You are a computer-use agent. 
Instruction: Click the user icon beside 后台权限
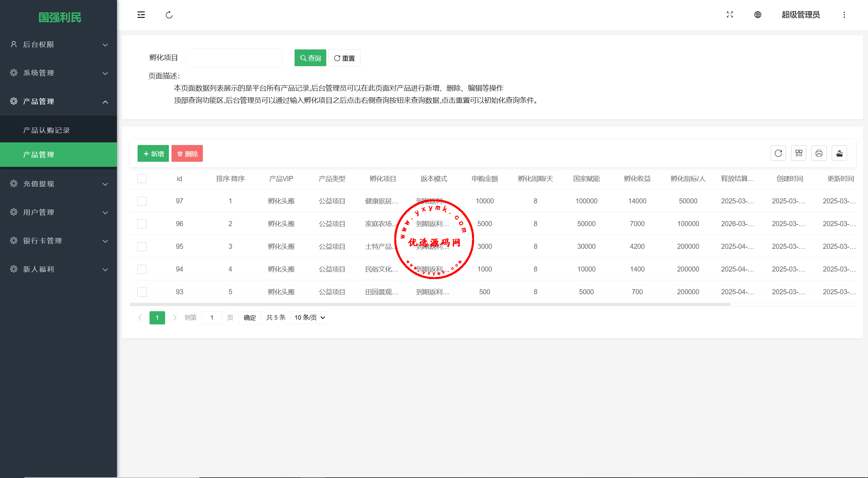14,44
